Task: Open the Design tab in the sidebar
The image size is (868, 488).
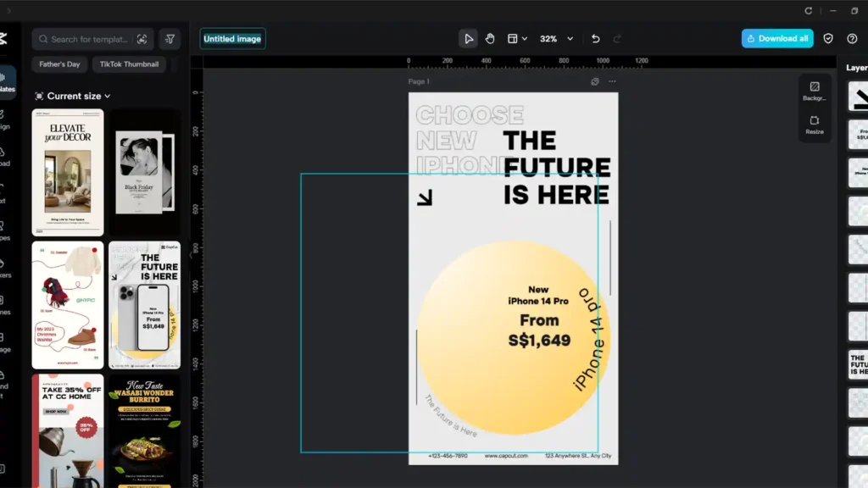Action: [x=5, y=119]
